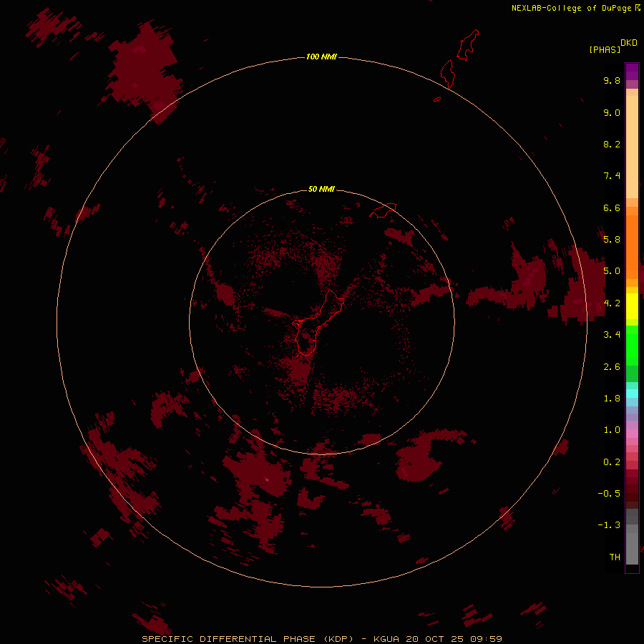Image resolution: width=644 pixels, height=644 pixels.
Task: Click the [PHAS] units label
Action: click(605, 49)
